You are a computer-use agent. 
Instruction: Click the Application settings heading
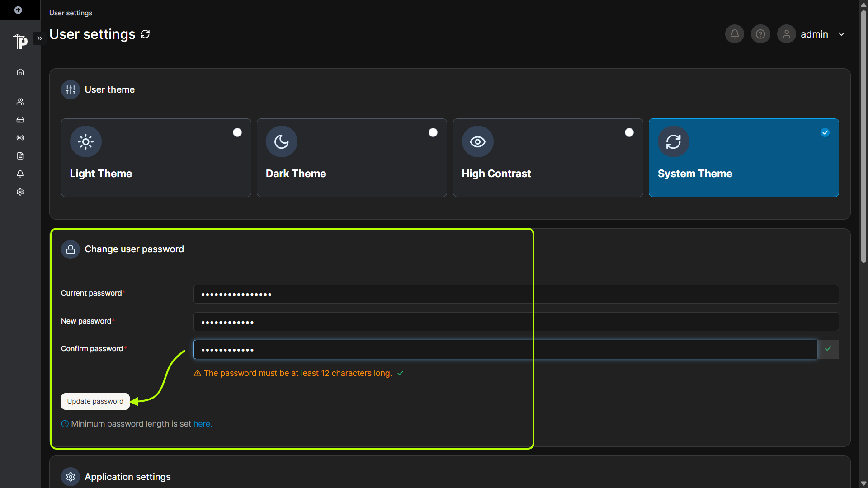click(127, 477)
